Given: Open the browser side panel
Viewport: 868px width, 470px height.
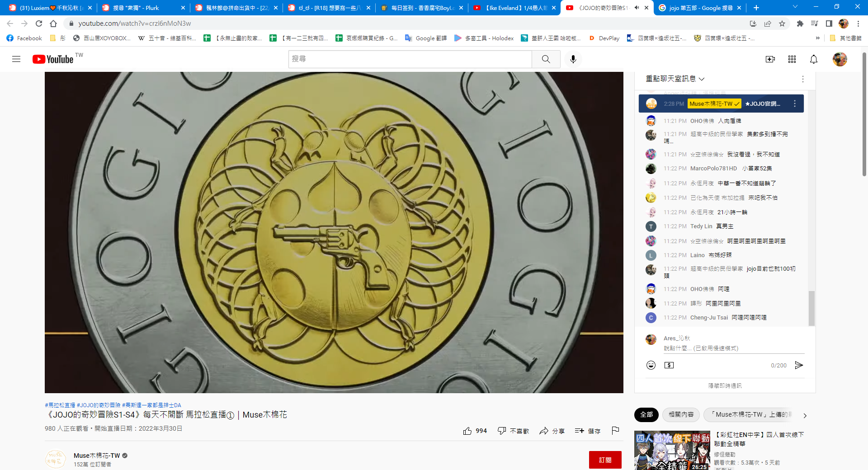Looking at the screenshot, I should (x=829, y=23).
